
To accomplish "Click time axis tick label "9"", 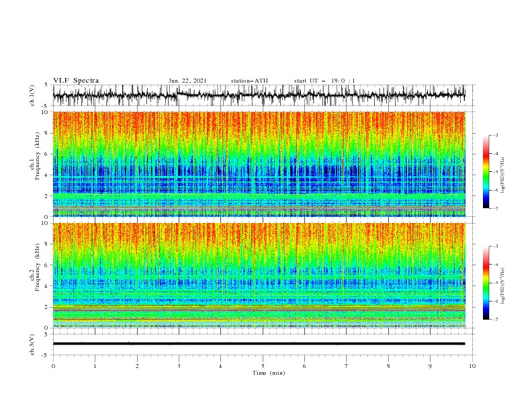I will pyautogui.click(x=430, y=366).
